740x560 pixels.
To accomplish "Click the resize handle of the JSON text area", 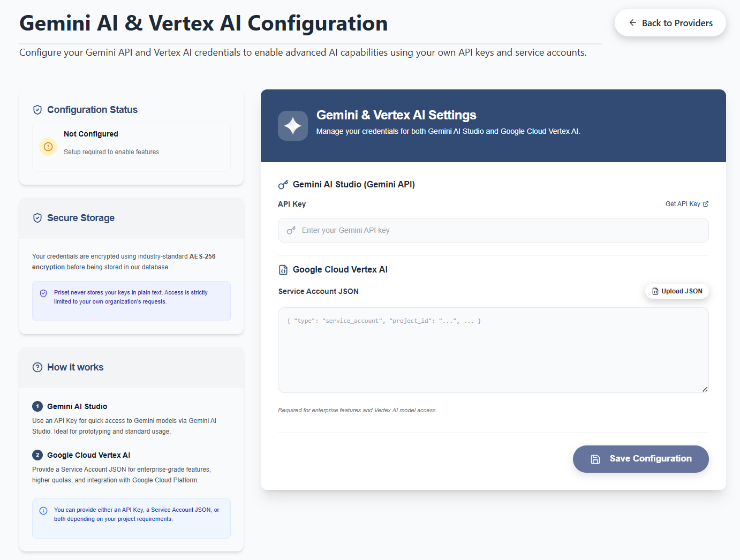I will [705, 389].
